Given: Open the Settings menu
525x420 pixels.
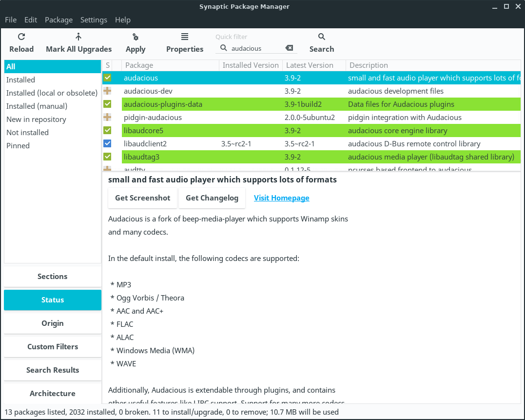Looking at the screenshot, I should point(94,20).
